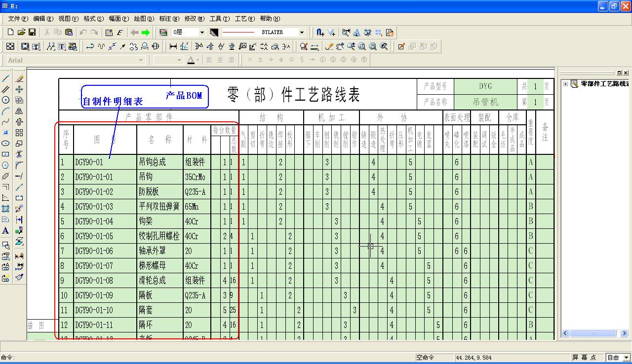Viewport: 632px width, 364px height.
Task: Click the 命令 command input line
Action: [x=197, y=358]
